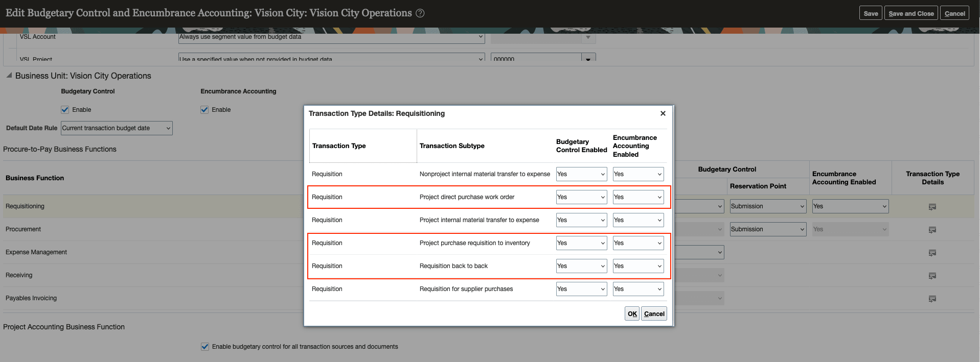Open Budgetary Control dropdown for supplier purchases
The width and height of the screenshot is (980, 362).
coord(582,289)
